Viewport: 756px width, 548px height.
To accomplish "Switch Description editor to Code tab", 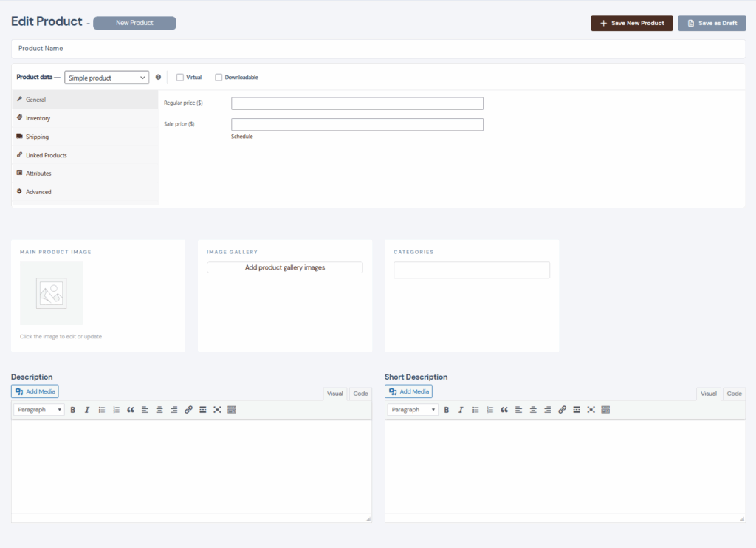I will 360,394.
